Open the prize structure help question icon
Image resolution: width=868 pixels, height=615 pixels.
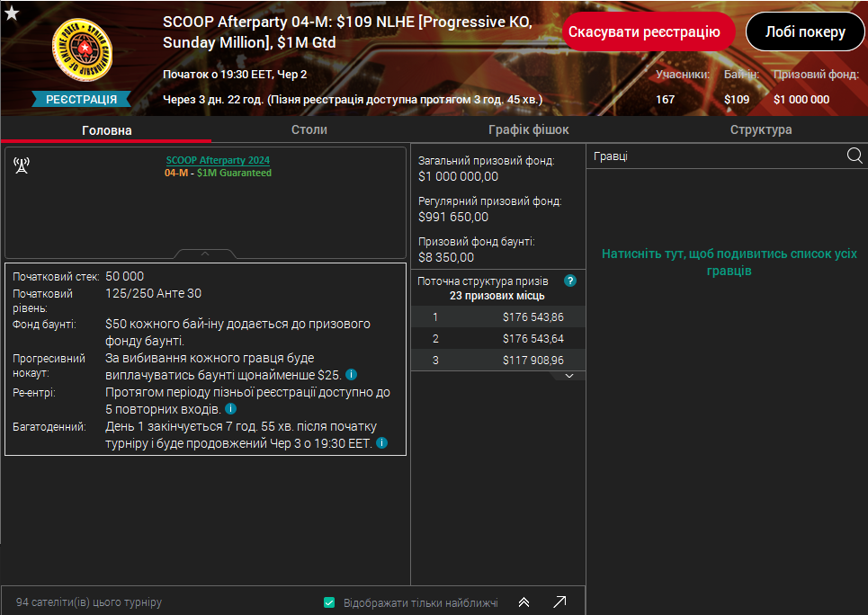569,281
